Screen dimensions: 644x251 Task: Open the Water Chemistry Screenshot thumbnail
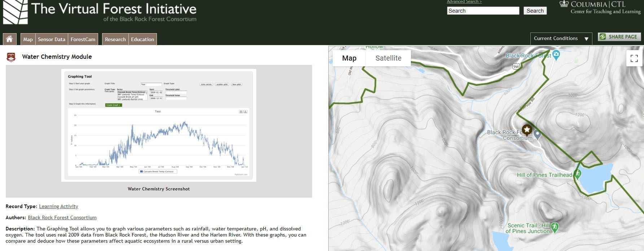159,125
